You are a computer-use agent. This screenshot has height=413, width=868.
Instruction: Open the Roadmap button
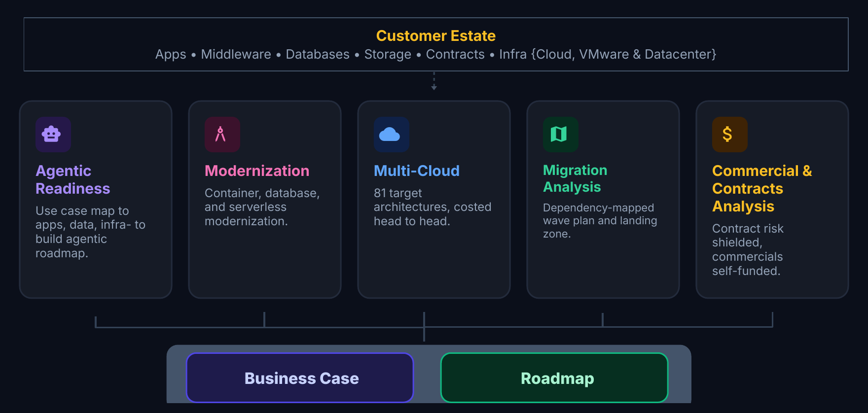554,378
